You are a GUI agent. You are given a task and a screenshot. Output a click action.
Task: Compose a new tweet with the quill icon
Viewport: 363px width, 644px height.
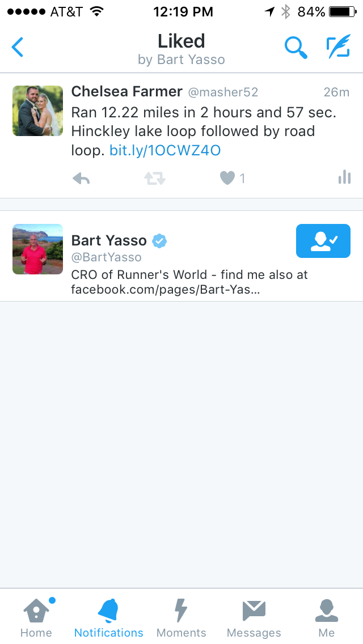[x=339, y=46]
